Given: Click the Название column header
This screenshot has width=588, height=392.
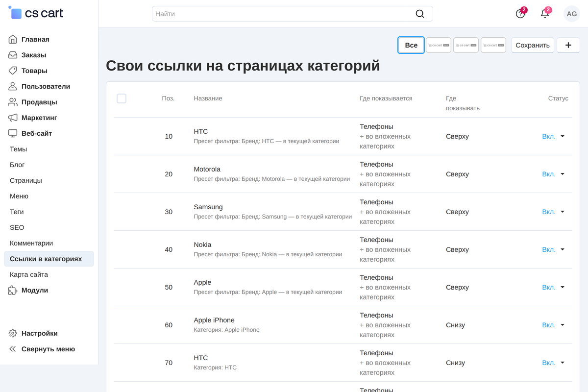Looking at the screenshot, I should [208, 98].
